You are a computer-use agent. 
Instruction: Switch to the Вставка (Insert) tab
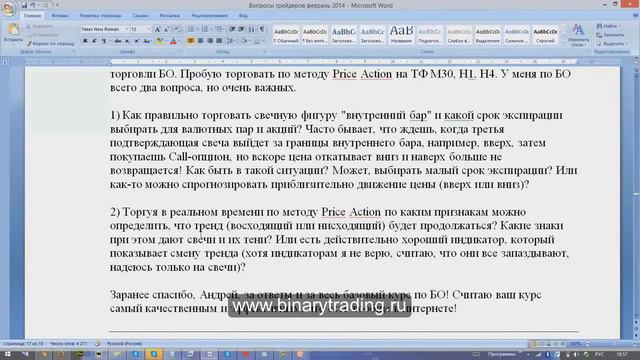(60, 16)
